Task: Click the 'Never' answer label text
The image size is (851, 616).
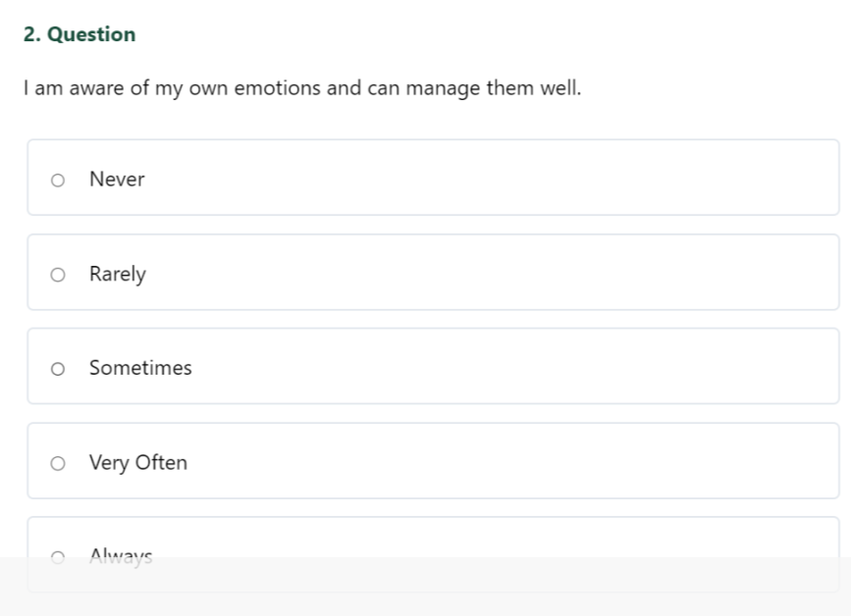Action: pos(117,180)
